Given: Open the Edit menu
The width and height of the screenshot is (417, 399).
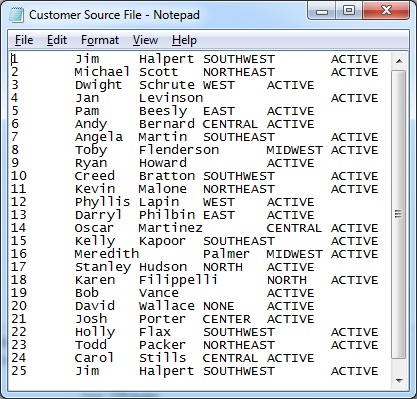Looking at the screenshot, I should [x=57, y=40].
